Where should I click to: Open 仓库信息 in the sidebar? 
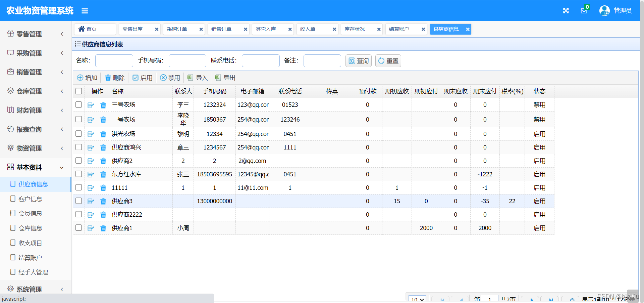pyautogui.click(x=36, y=228)
